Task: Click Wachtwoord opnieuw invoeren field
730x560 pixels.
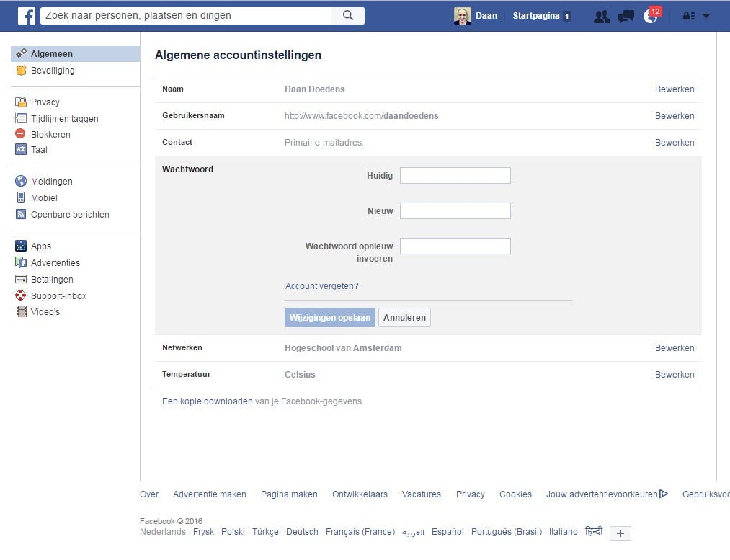Action: pos(455,246)
